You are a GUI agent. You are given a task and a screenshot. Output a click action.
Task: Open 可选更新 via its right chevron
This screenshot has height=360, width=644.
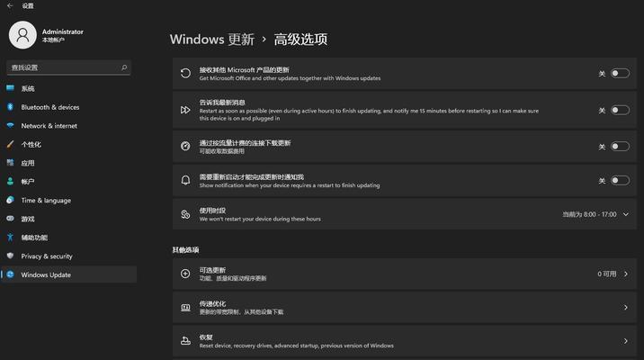tap(625, 274)
